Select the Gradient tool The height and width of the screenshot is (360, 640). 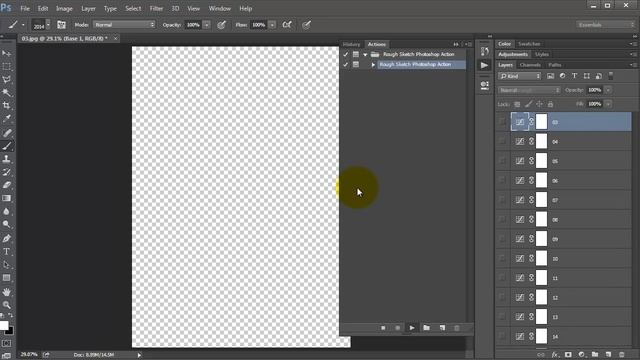point(7,198)
